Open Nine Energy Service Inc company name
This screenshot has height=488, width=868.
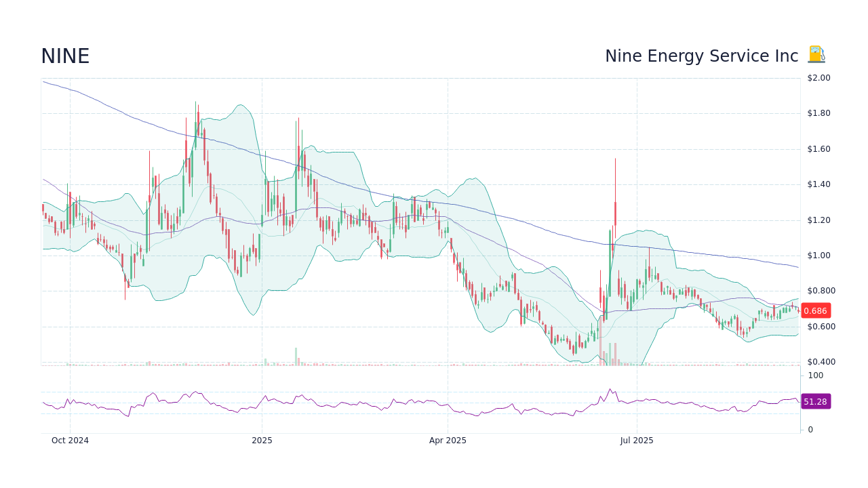click(702, 56)
